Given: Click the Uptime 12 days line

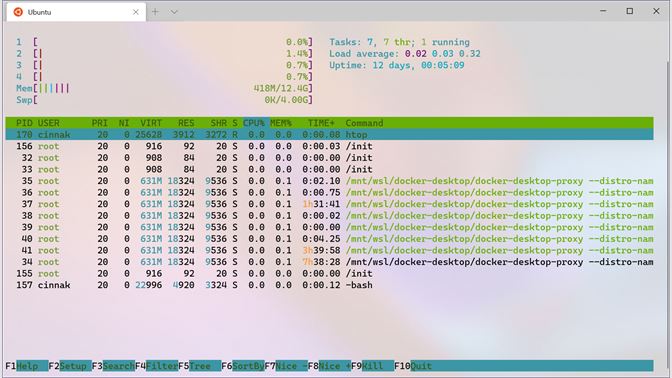Looking at the screenshot, I should pyautogui.click(x=397, y=65).
